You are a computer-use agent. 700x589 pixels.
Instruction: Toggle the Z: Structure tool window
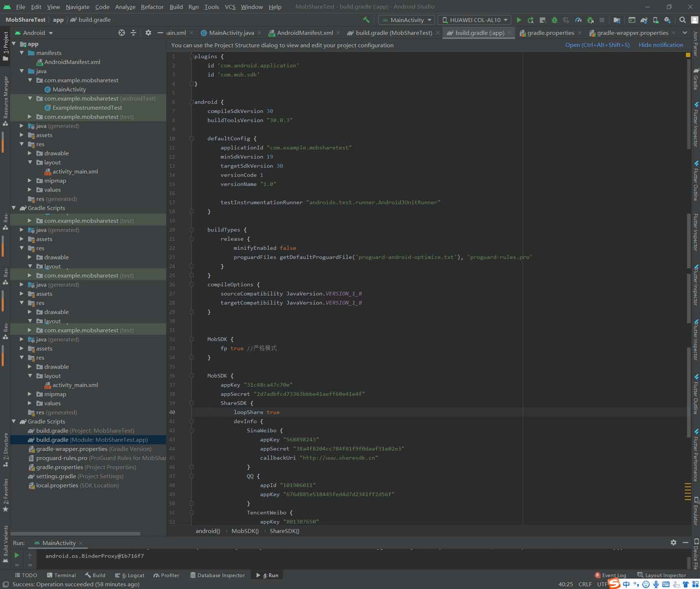pyautogui.click(x=5, y=449)
